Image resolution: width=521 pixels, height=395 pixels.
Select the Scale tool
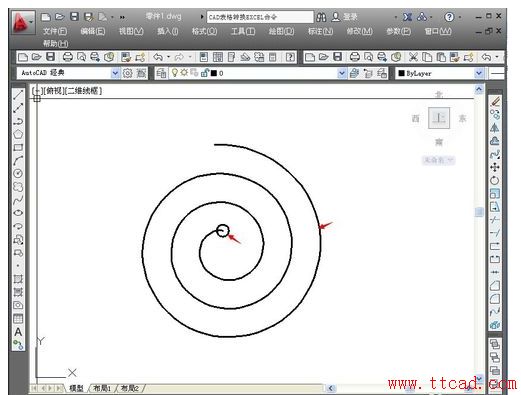coord(495,194)
